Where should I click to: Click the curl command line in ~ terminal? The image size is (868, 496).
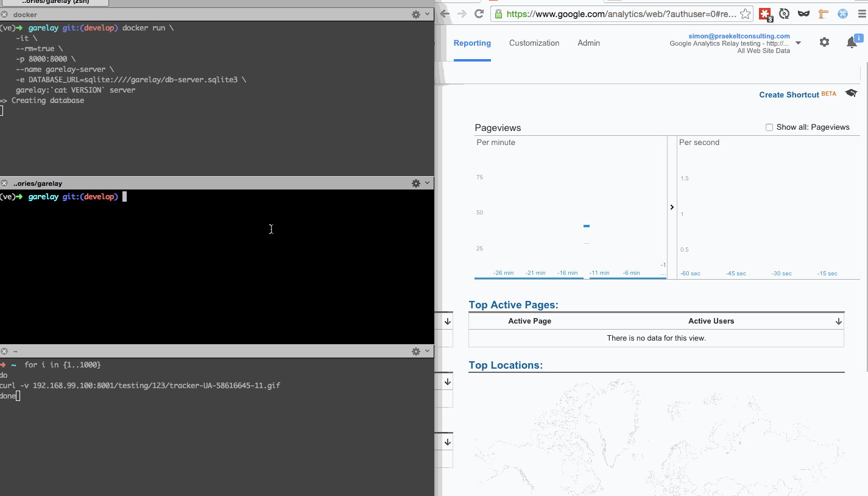pyautogui.click(x=140, y=386)
